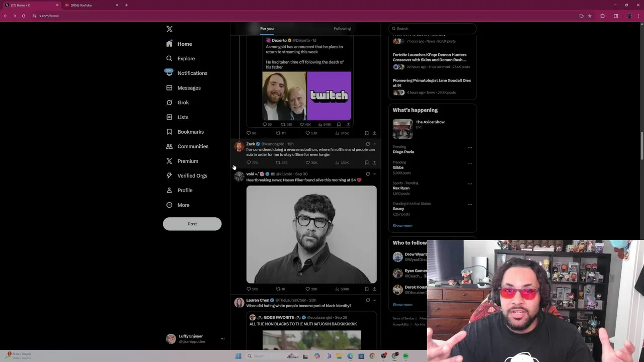
Task: Open the Hasan Piker black-and-white photo
Action: point(311,234)
